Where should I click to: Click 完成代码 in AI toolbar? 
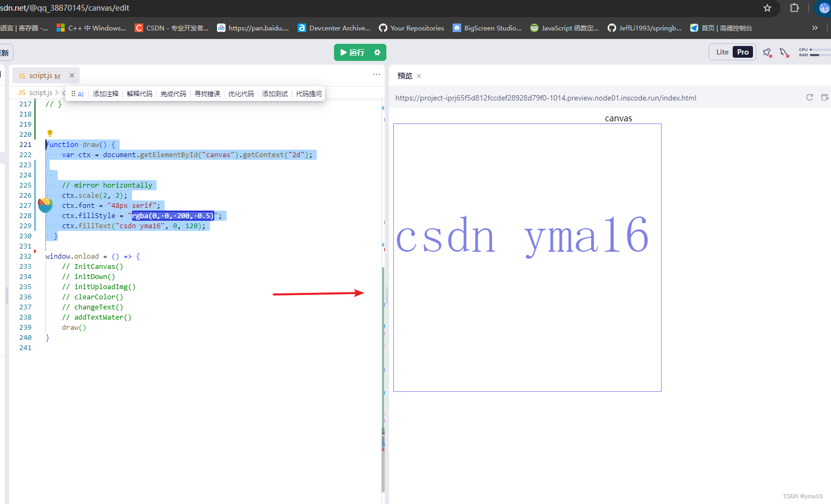173,94
